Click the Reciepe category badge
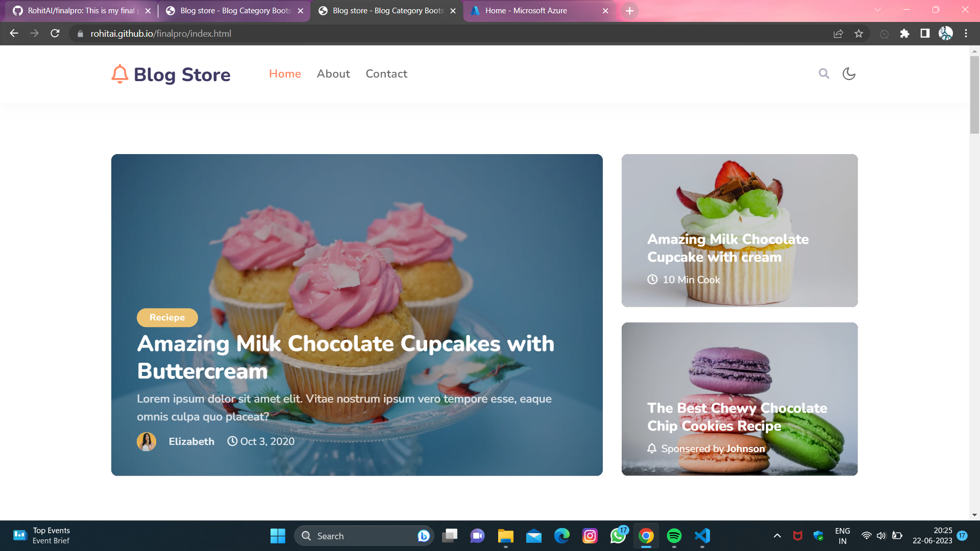 167,317
